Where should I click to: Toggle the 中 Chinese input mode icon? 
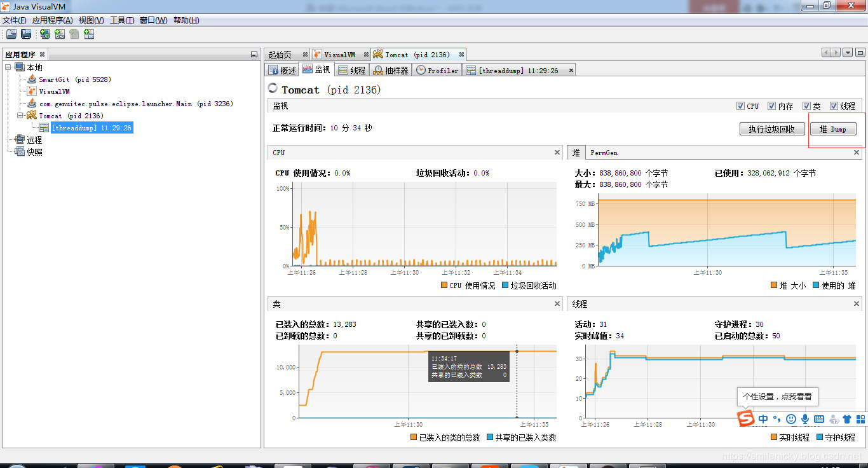[763, 419]
